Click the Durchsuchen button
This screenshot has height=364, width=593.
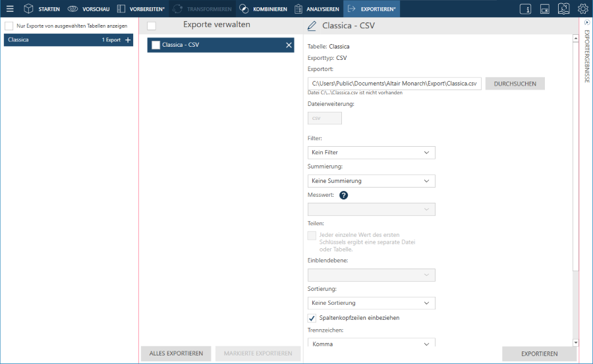[519, 84]
